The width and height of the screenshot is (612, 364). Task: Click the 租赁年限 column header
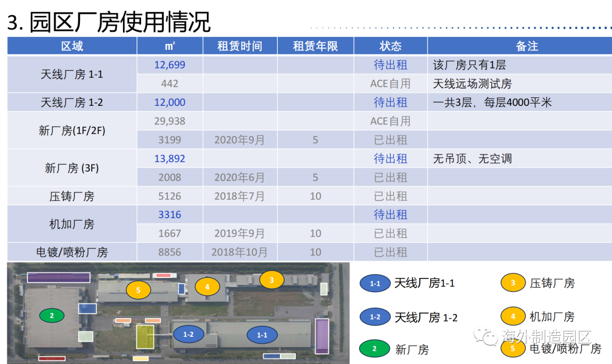tap(316, 46)
